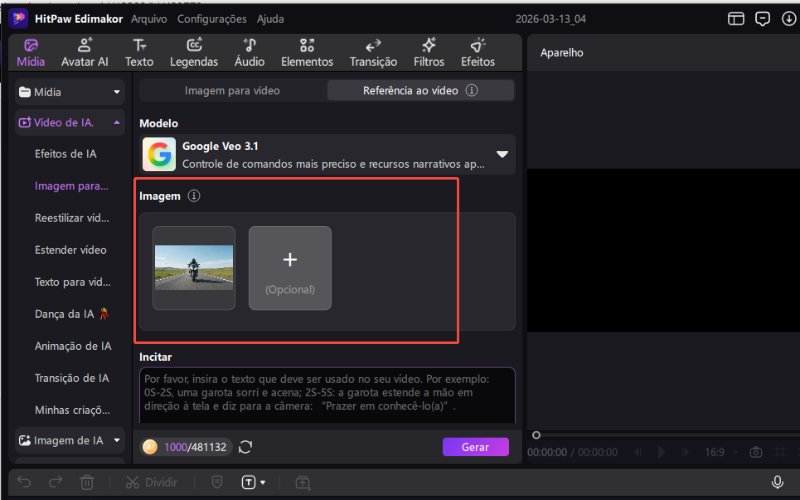Select Animação de IA in sidebar
The height and width of the screenshot is (500, 800).
[73, 346]
